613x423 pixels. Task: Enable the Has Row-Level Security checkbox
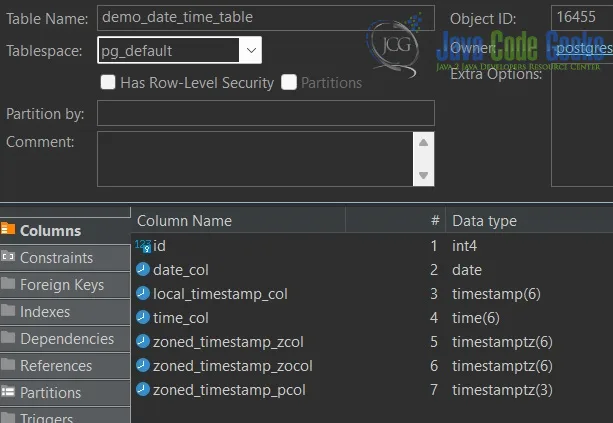point(108,82)
